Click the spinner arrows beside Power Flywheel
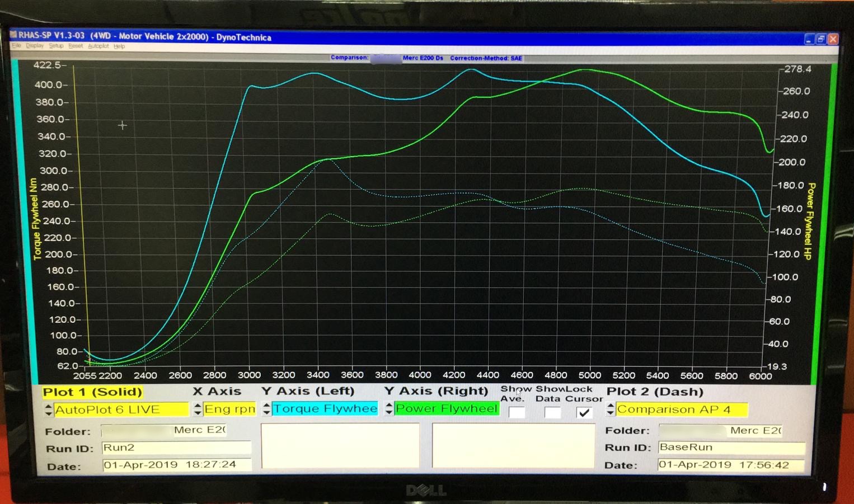The width and height of the screenshot is (854, 504). [x=389, y=408]
